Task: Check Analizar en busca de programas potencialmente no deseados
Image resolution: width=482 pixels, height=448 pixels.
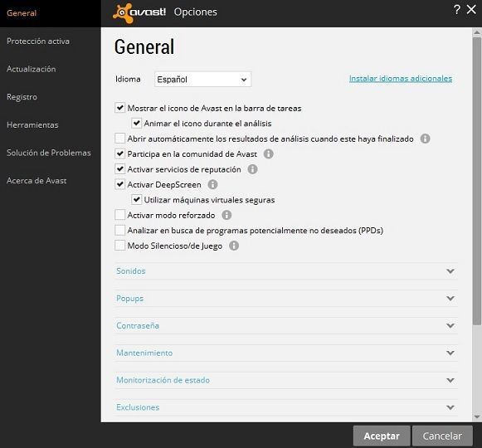Action: [x=120, y=231]
